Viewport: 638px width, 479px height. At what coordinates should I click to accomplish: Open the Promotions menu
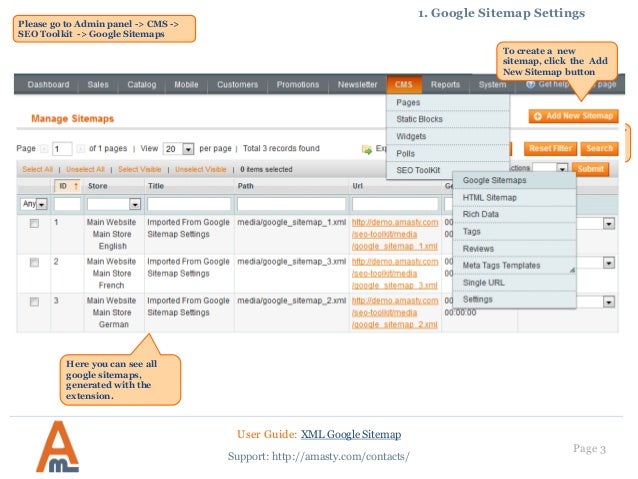298,85
